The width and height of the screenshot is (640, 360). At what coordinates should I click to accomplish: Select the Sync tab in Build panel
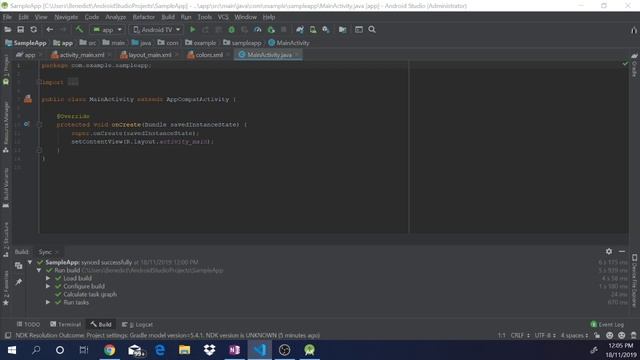[x=45, y=252]
